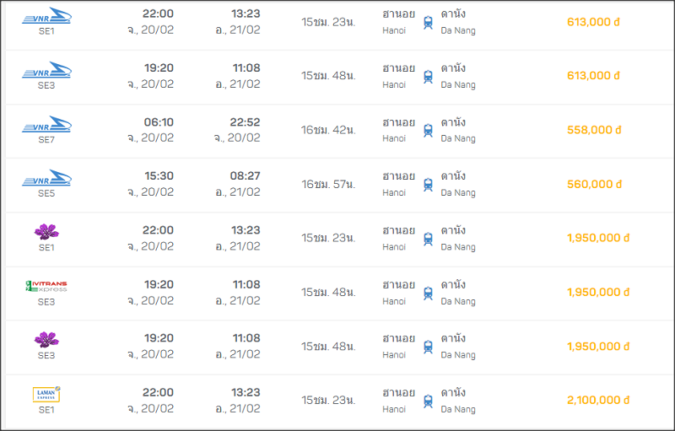Click the purple flower logo for the SE3 train

point(46,340)
